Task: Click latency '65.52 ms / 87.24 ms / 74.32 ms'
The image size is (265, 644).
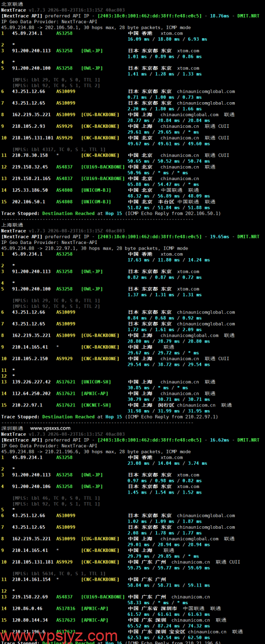Action: 169,625
